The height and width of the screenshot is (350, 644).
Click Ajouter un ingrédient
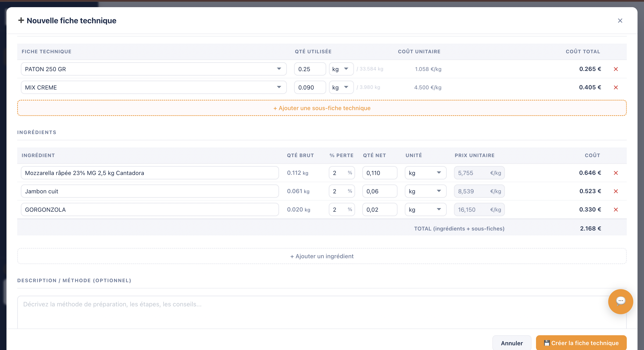(x=322, y=256)
